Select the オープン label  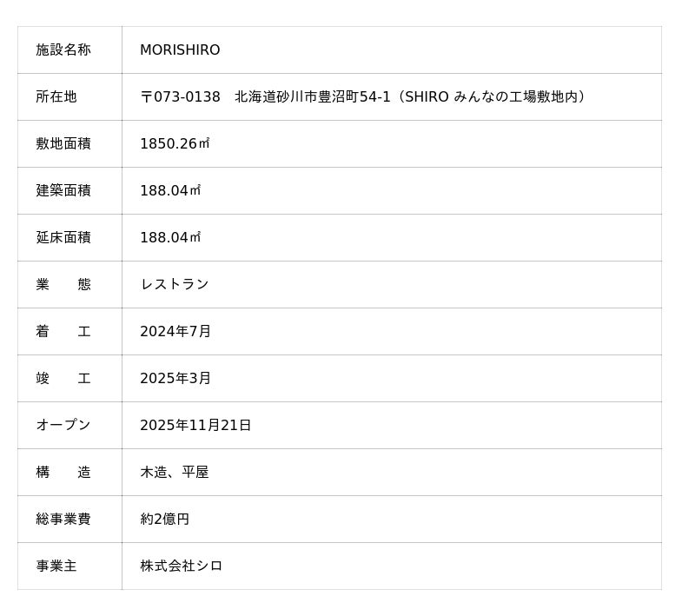[x=63, y=425]
